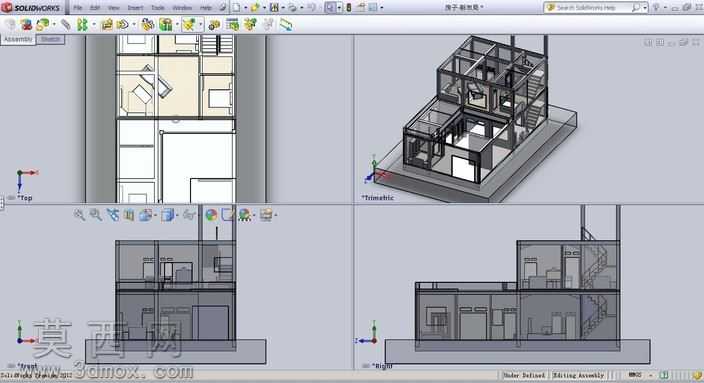Expand the New document dropdown arrow
This screenshot has width=704, height=383.
tap(246, 8)
